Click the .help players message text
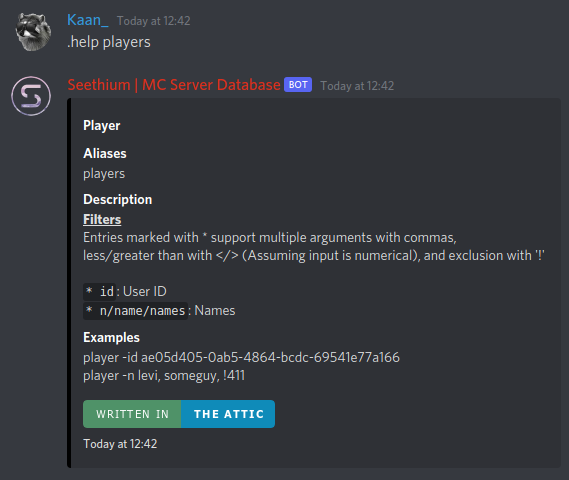The width and height of the screenshot is (569, 480). point(109,42)
